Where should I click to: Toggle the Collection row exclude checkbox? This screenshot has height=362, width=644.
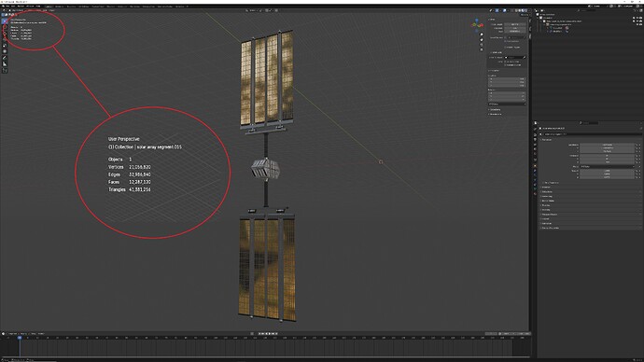(x=634, y=18)
